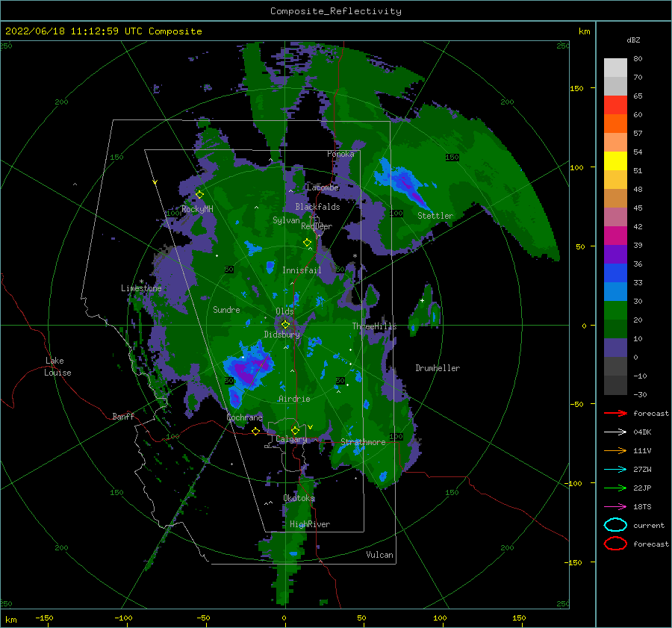
Task: Select the 51 dBZ yellow color band
Action: 615,161
